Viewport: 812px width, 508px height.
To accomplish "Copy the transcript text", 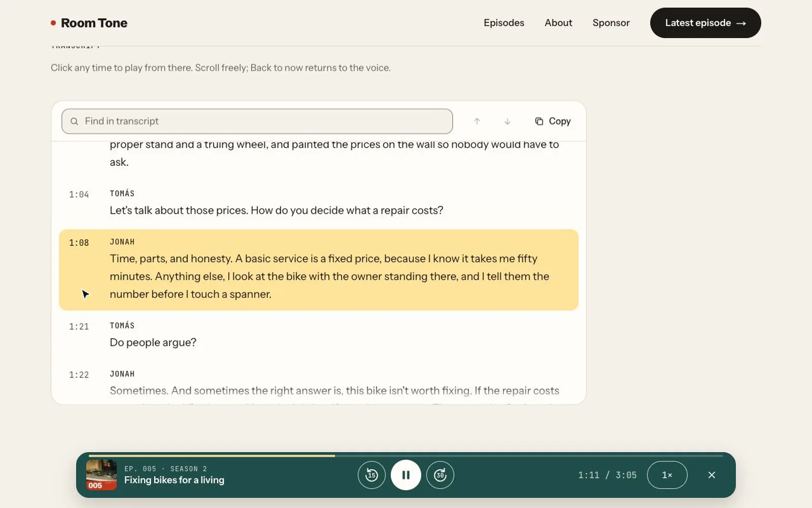I will [553, 121].
